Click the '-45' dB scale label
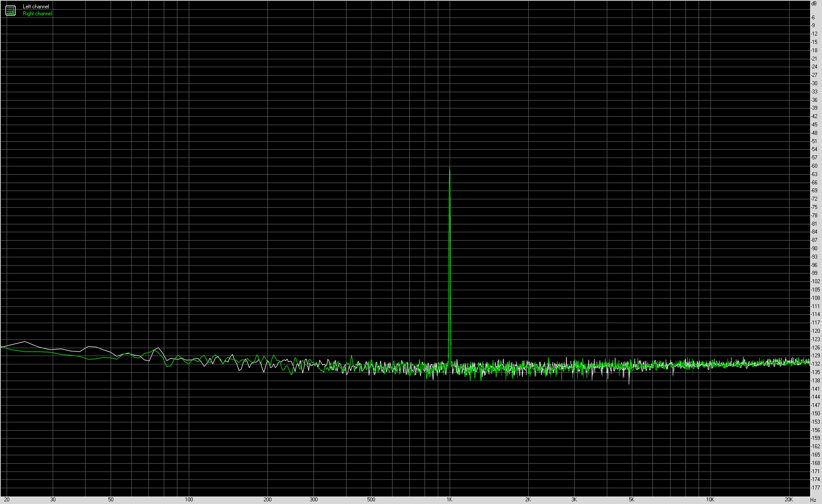The image size is (822, 504). click(x=814, y=125)
